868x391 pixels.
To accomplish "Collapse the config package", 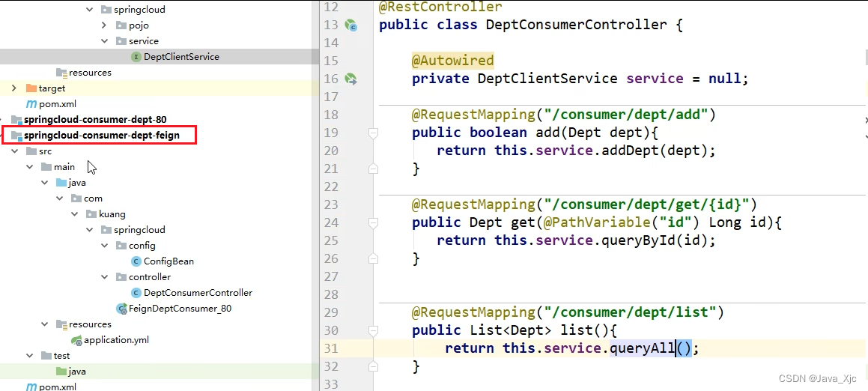I will click(x=105, y=246).
